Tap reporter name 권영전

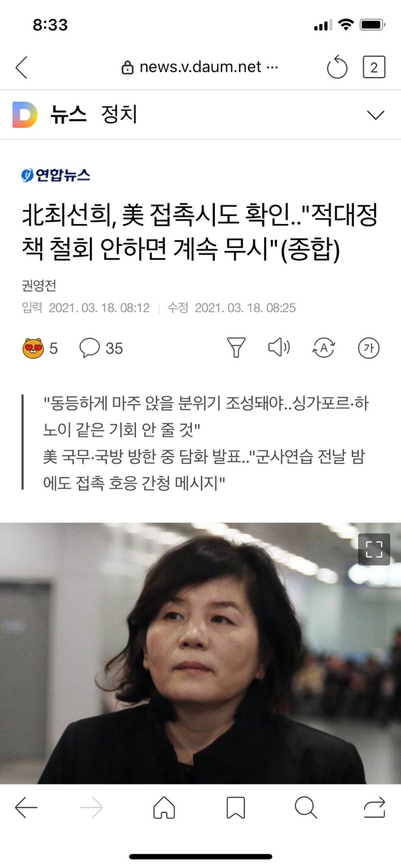tap(39, 286)
